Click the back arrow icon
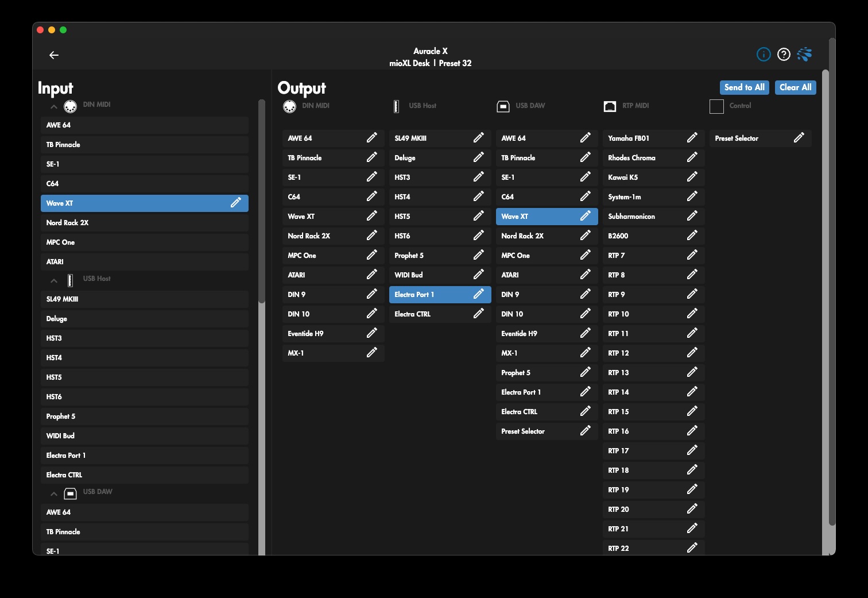The width and height of the screenshot is (868, 598). click(x=54, y=55)
